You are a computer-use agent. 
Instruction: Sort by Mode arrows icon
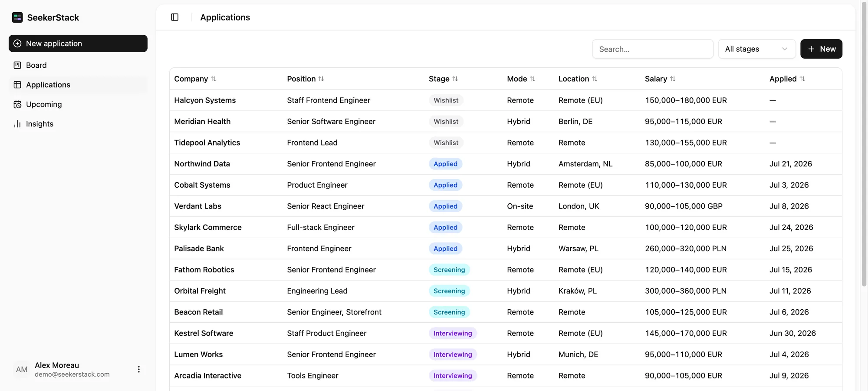coord(533,79)
